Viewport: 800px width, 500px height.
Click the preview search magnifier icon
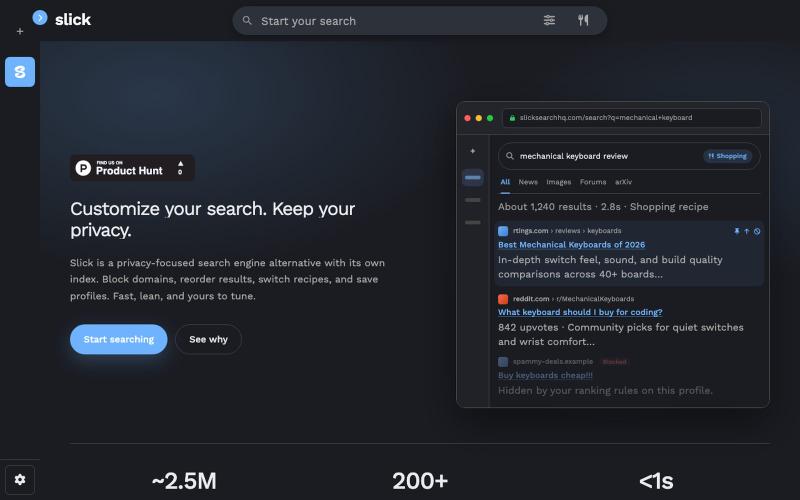click(x=509, y=156)
